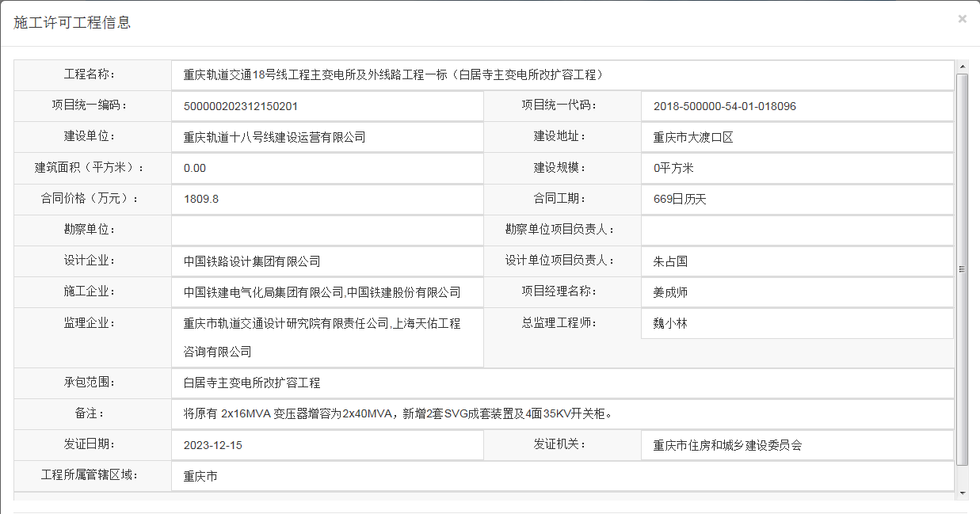
Task: Click the 施工企业 label
Action: pos(90,291)
